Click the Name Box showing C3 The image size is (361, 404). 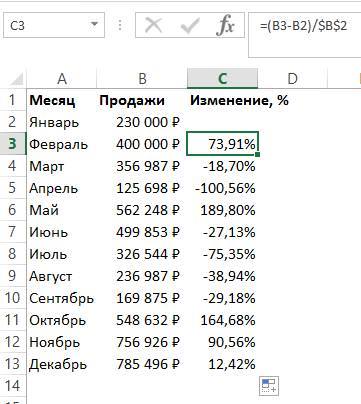(x=54, y=25)
